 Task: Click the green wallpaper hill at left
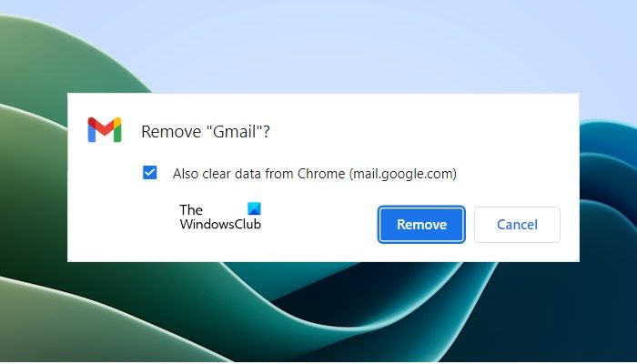click(33, 183)
